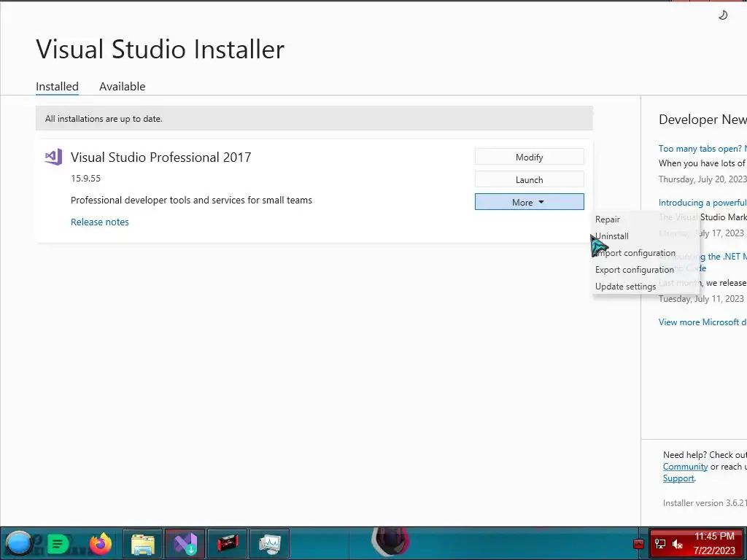Click the mouse-shaped icon in taskbar center
This screenshot has height=560, width=747.
tap(390, 542)
